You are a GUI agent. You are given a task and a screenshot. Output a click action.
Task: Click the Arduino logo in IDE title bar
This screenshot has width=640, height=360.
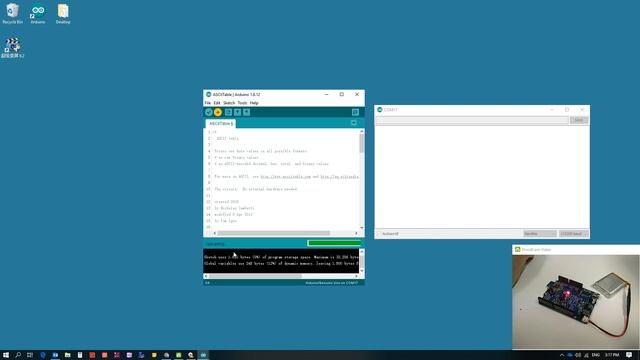pos(209,94)
